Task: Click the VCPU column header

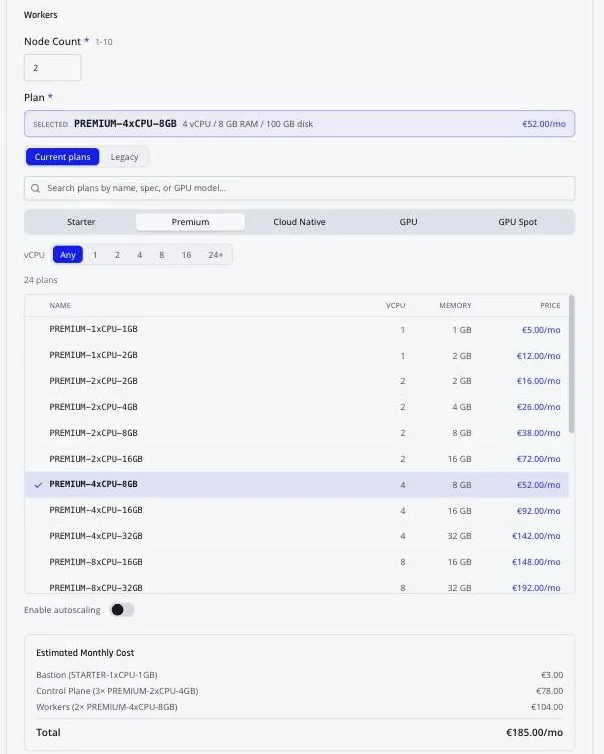Action: tap(395, 305)
